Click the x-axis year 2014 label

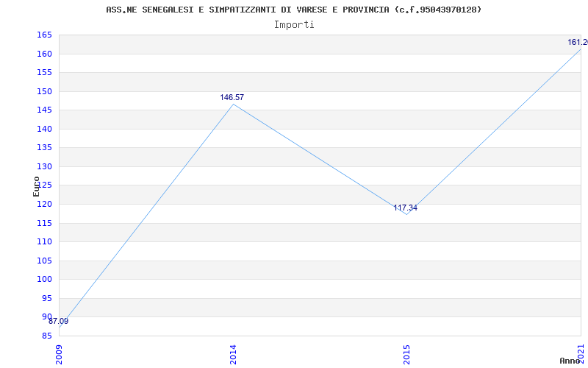pyautogui.click(x=233, y=355)
